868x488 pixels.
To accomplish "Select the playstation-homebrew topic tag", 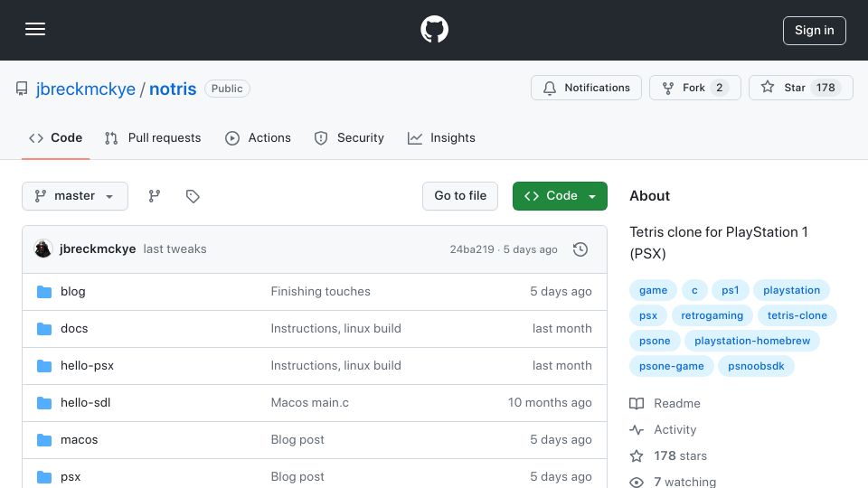I will coord(751,341).
